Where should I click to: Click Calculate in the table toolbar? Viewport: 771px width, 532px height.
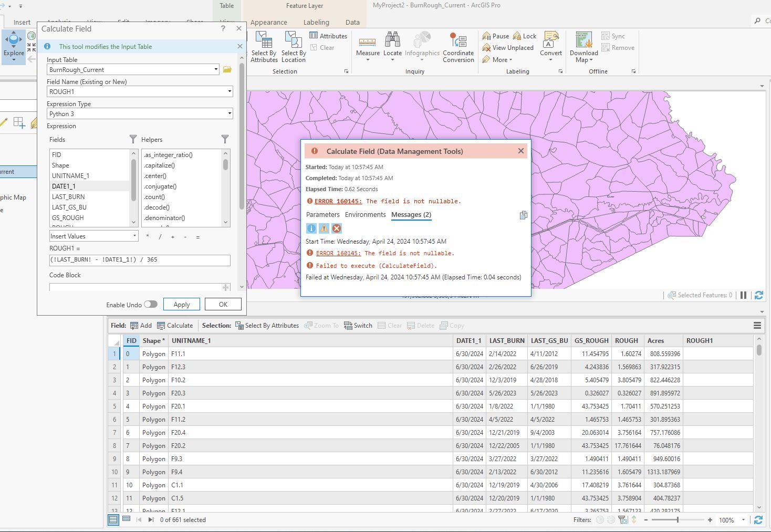click(175, 326)
